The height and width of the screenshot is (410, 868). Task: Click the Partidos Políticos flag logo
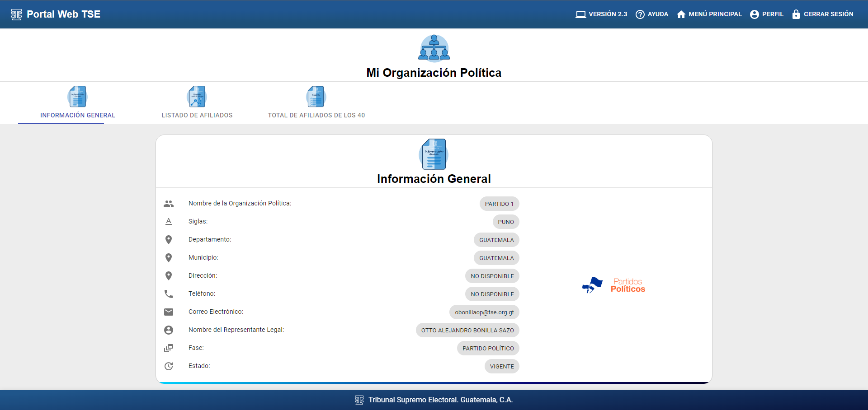coord(592,285)
